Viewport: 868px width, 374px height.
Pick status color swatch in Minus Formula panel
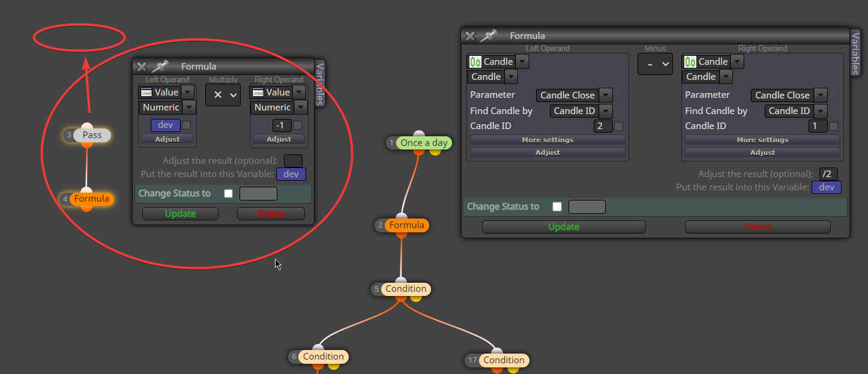pos(587,207)
